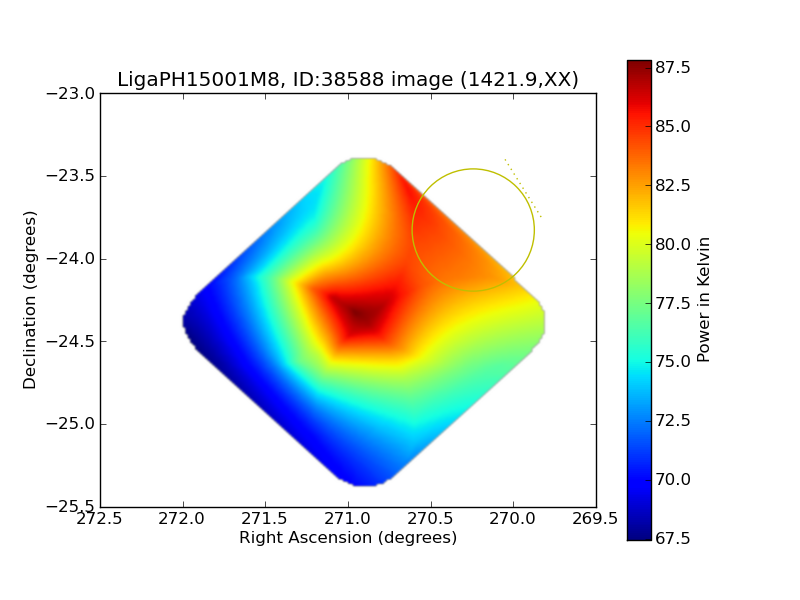Click the y-axis tick label −25.5
This screenshot has width=800, height=600.
tap(71, 506)
